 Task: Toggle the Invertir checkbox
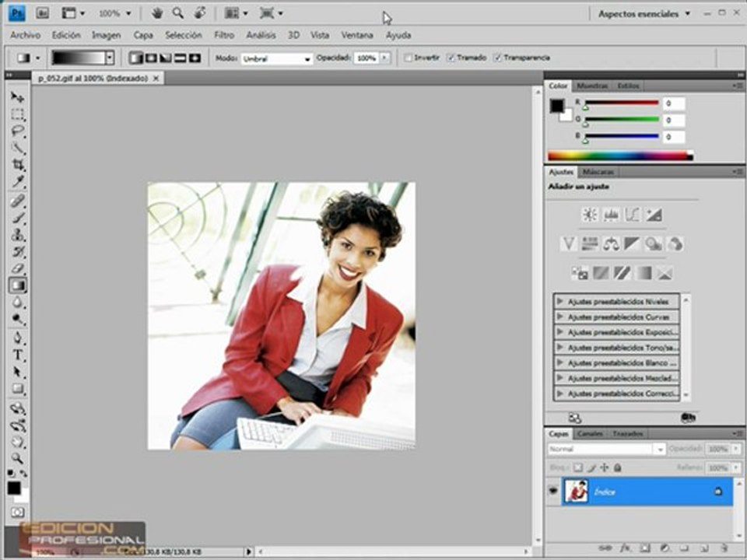pos(409,58)
